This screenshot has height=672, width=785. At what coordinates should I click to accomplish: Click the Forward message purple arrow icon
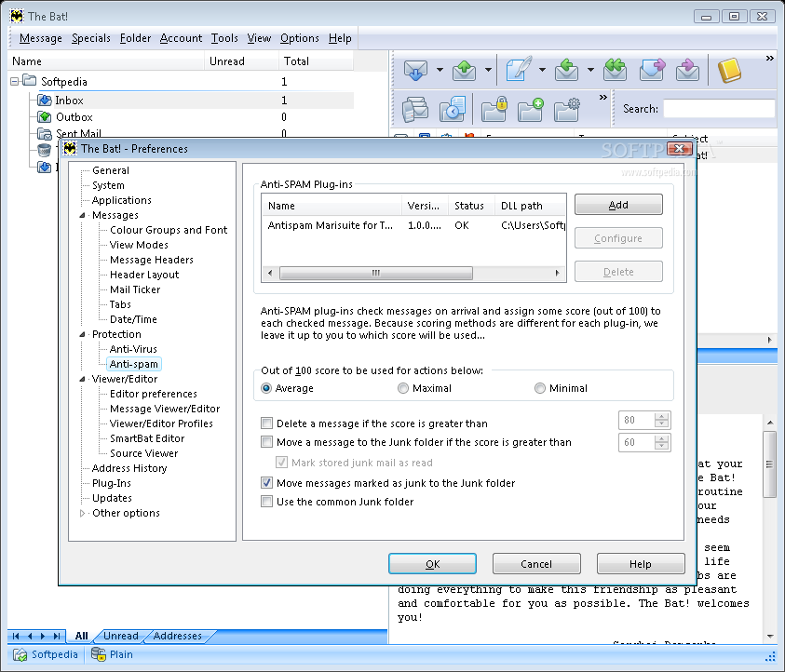point(652,70)
